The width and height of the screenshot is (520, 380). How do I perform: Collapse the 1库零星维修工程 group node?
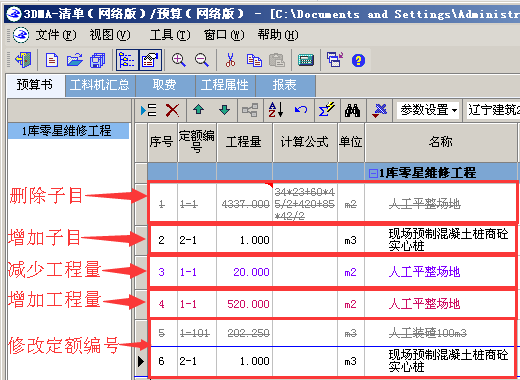click(373, 173)
